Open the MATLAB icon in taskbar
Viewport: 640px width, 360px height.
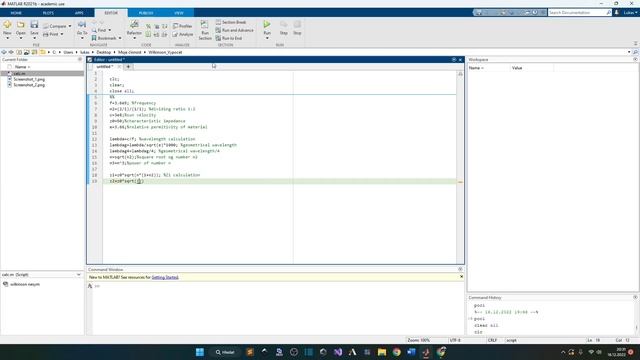pyautogui.click(x=426, y=352)
